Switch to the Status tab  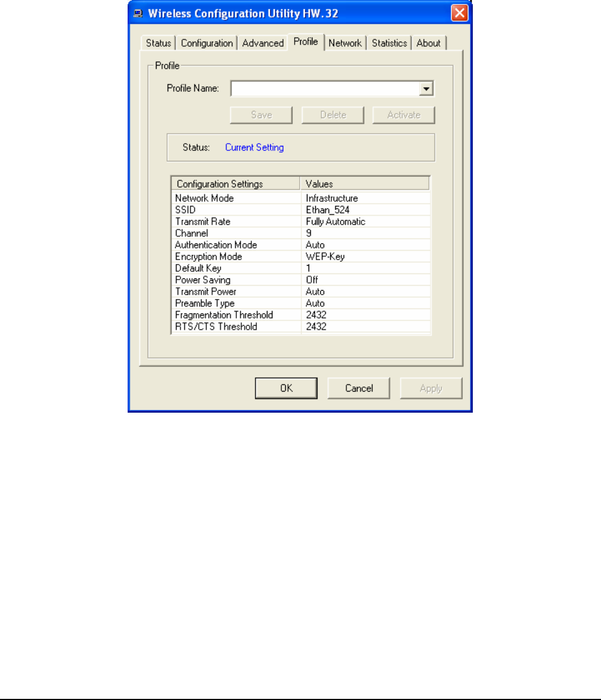coord(159,43)
